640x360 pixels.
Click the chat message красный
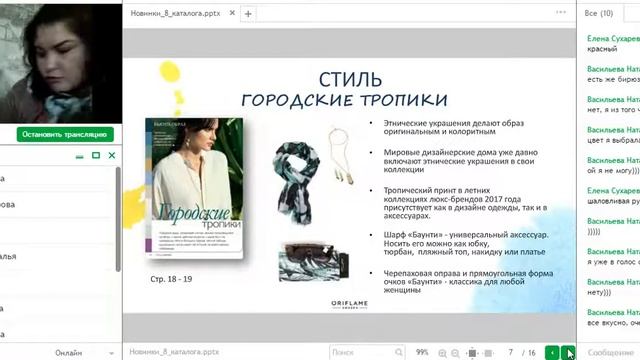tap(602, 49)
